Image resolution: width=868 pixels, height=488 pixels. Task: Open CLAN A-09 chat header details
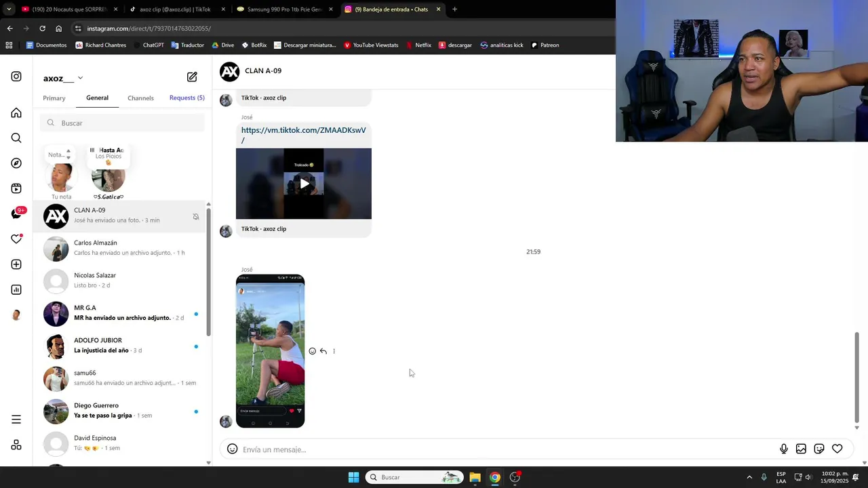[x=251, y=71]
